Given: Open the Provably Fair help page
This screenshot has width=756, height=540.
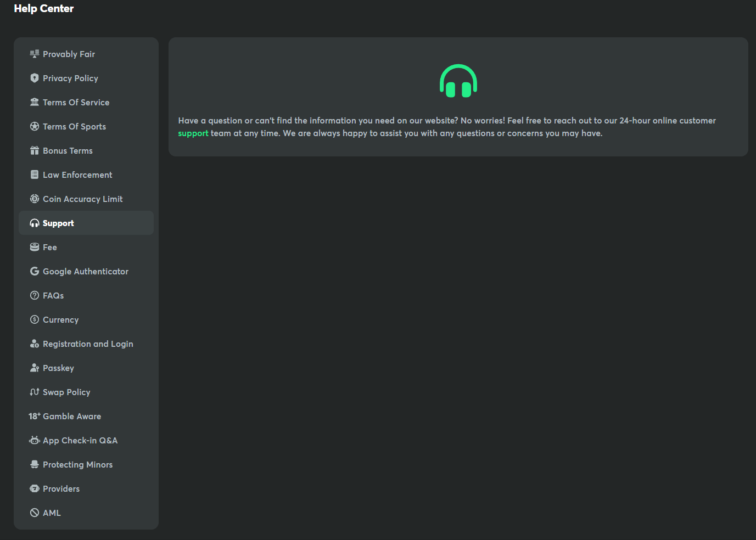Looking at the screenshot, I should pos(69,54).
